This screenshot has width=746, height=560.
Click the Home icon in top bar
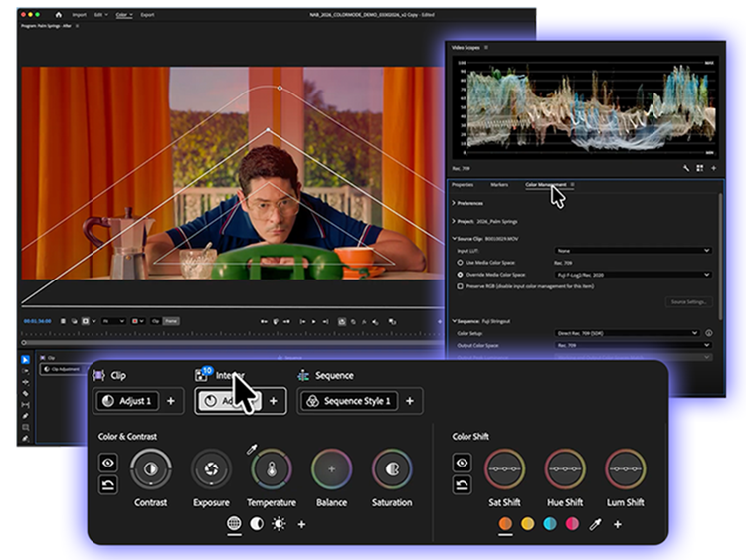click(x=57, y=15)
